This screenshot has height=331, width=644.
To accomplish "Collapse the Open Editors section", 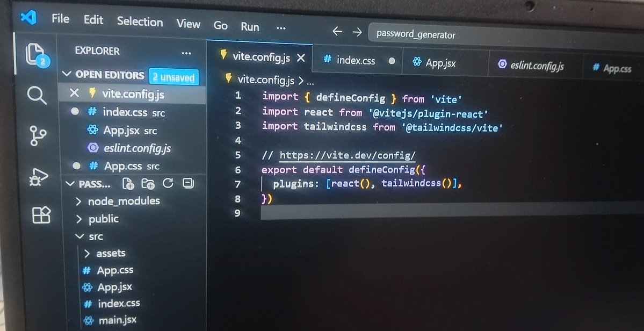I will (67, 74).
